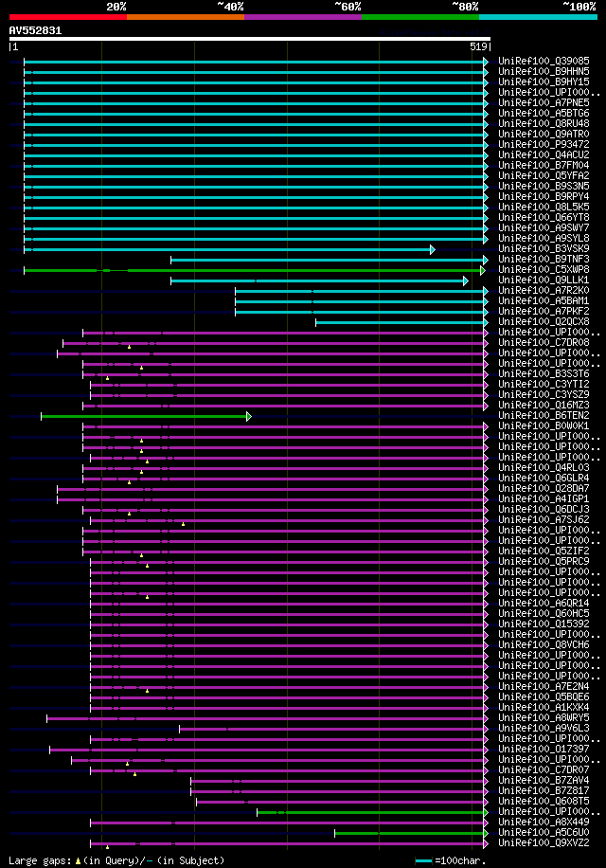
Task: Click the UniRef100_A7PKF2 label
Action: point(544,311)
